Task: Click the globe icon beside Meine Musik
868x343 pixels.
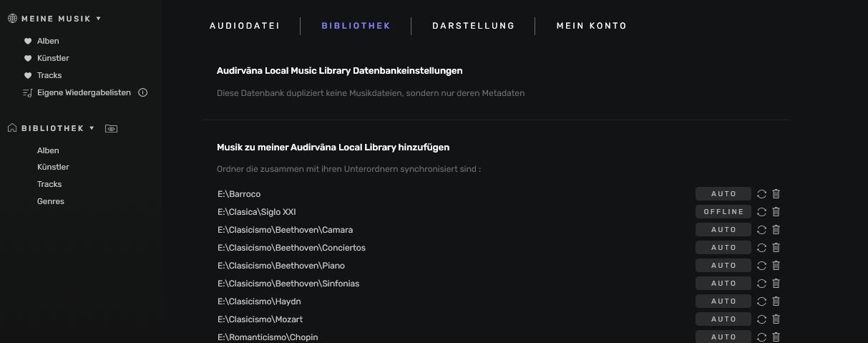Action: [x=12, y=19]
